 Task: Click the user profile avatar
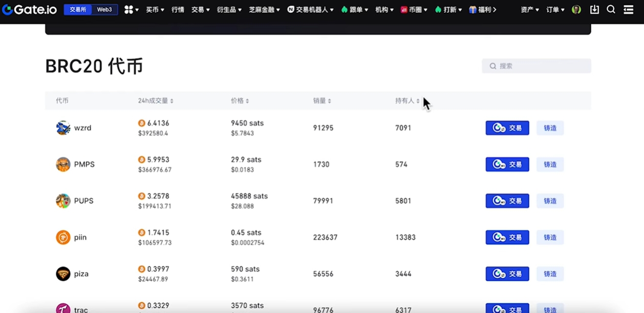click(576, 10)
